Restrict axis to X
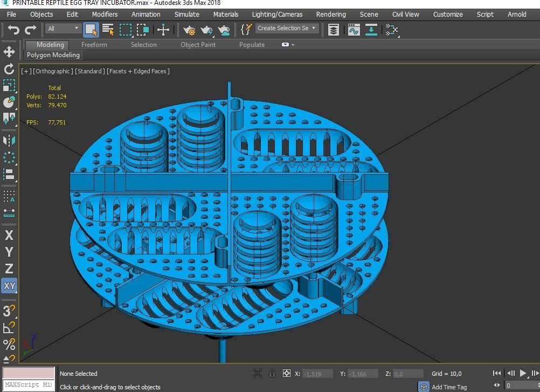Image resolution: width=540 pixels, height=392 pixels. (9, 235)
